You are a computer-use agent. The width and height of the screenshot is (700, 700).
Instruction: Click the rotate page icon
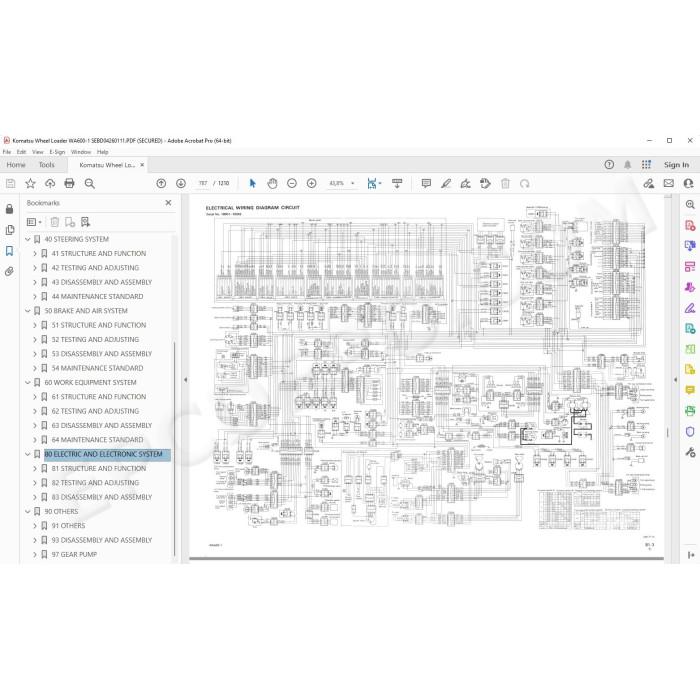[x=525, y=183]
